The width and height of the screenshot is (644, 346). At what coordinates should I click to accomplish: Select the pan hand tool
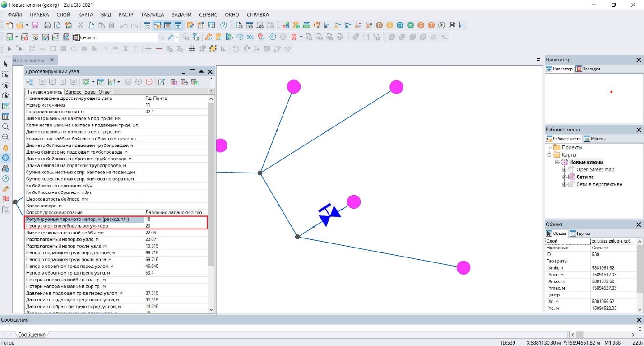click(6, 147)
